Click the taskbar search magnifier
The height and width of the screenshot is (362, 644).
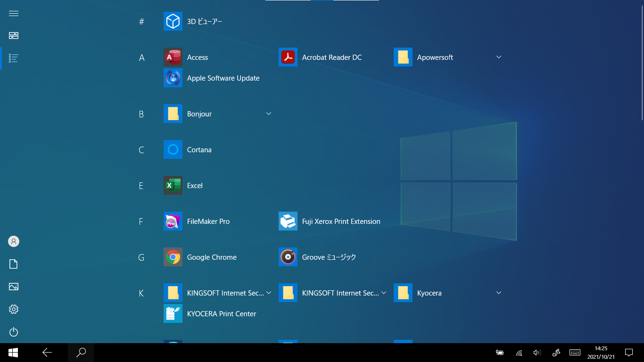click(81, 352)
